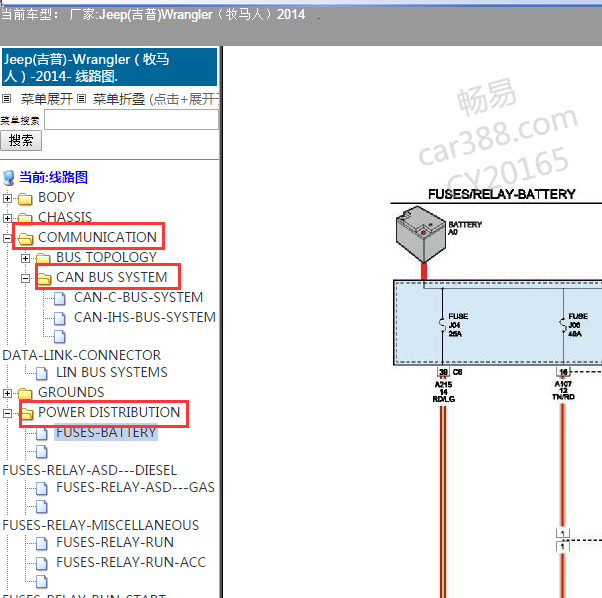Click the CAN BUS SYSTEM folder icon
Screen dimensions: 602x598
pyautogui.click(x=44, y=278)
